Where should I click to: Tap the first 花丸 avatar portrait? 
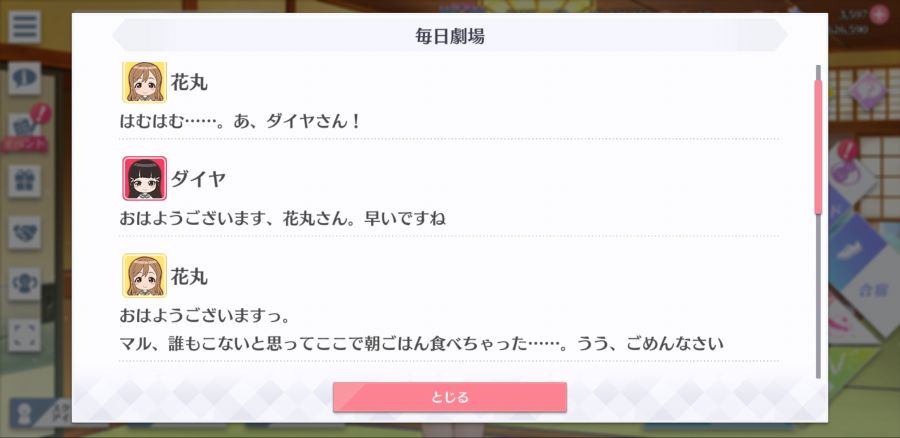click(x=145, y=82)
